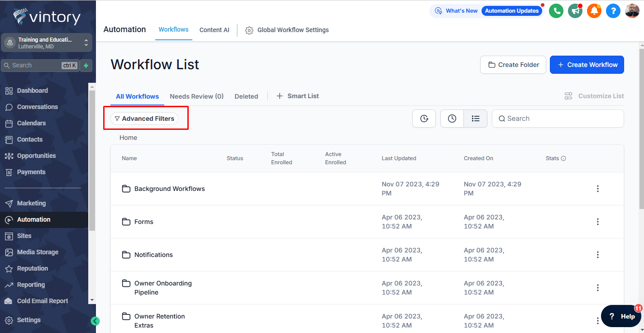
Task: Click the sidebar scrollbar up arrow
Action: pyautogui.click(x=92, y=86)
